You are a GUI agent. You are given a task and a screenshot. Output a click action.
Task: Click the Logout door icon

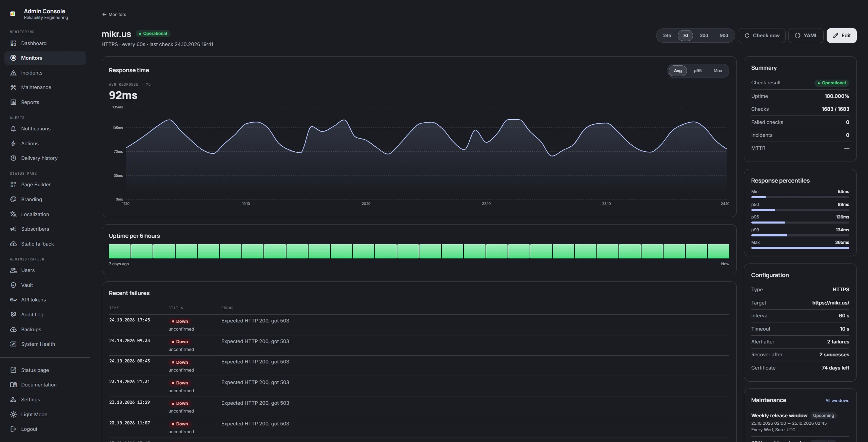coord(13,429)
